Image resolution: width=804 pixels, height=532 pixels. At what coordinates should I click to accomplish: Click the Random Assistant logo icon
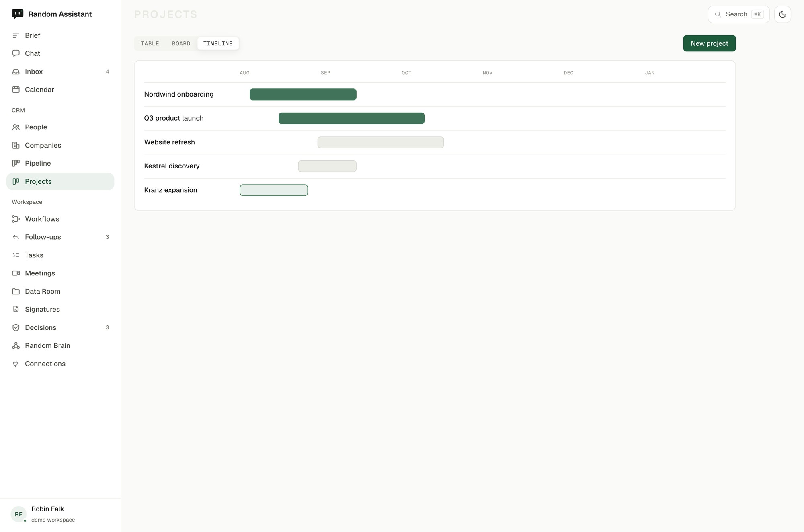click(x=17, y=14)
